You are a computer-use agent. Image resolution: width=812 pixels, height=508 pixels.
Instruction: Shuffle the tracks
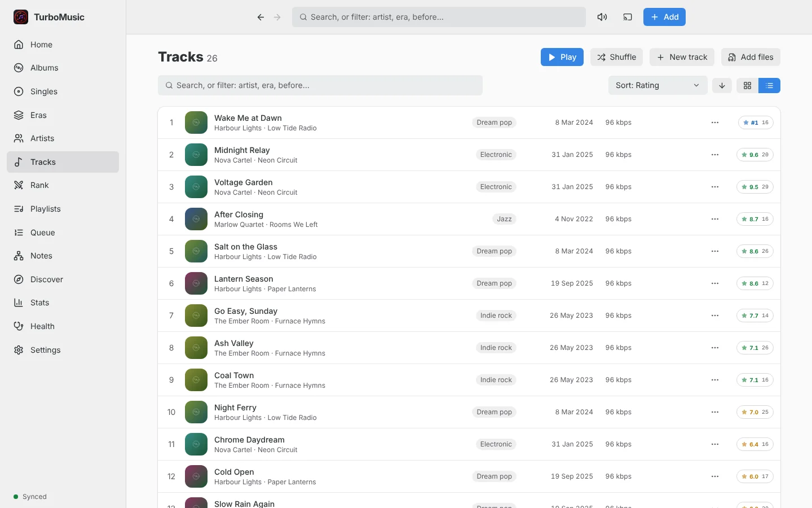(616, 57)
